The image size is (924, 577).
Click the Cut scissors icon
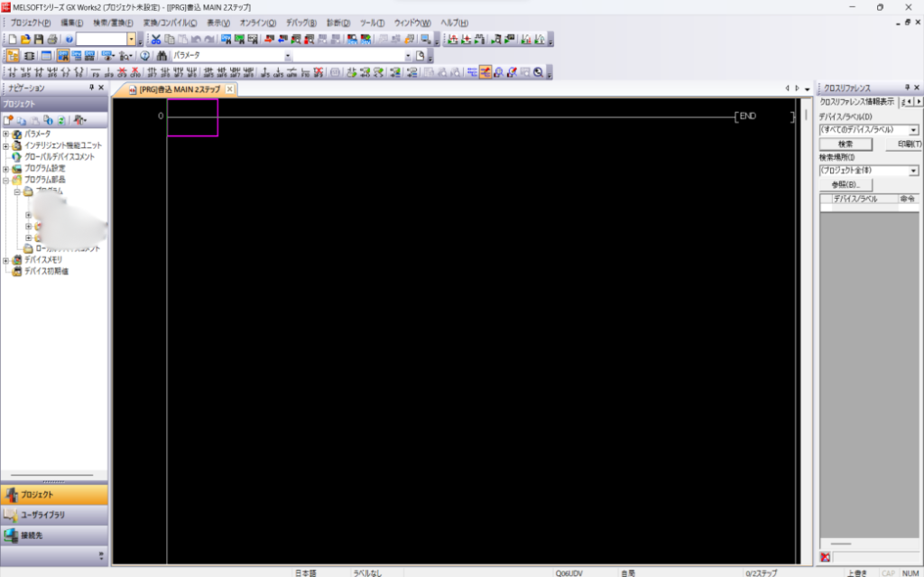coord(156,40)
